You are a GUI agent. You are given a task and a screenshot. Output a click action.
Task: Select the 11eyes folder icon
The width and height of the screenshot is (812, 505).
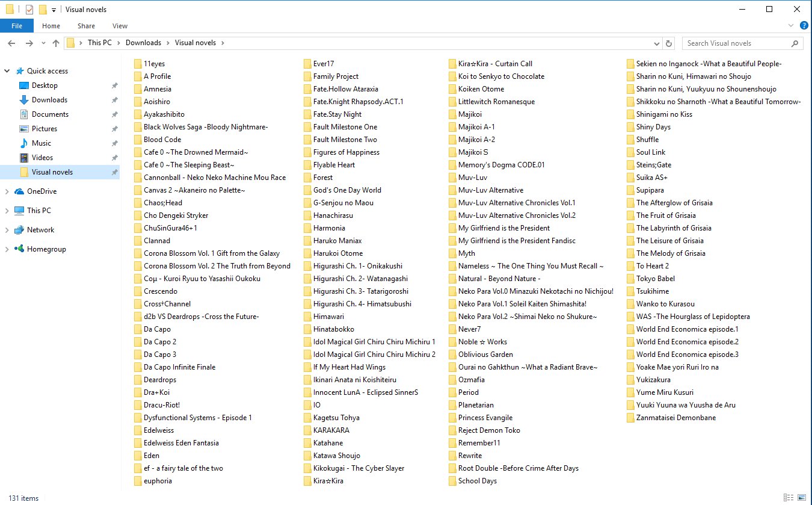click(138, 64)
